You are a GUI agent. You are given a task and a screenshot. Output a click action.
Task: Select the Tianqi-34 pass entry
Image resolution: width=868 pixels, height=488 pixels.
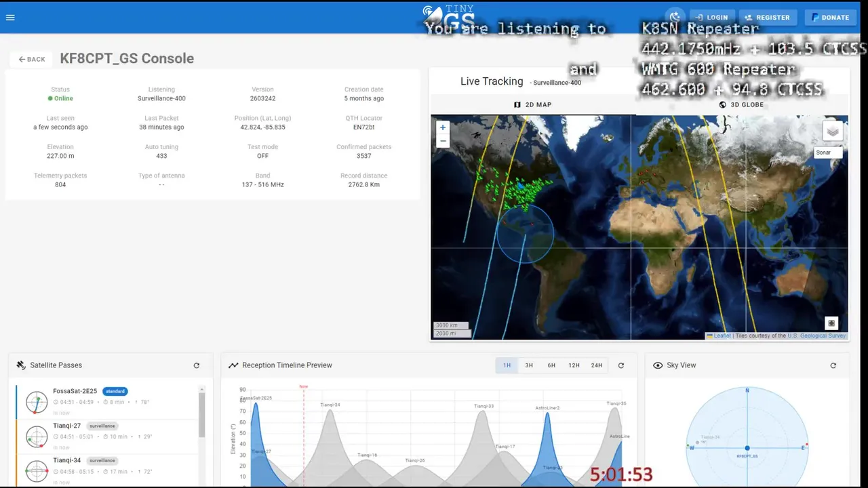coord(107,471)
